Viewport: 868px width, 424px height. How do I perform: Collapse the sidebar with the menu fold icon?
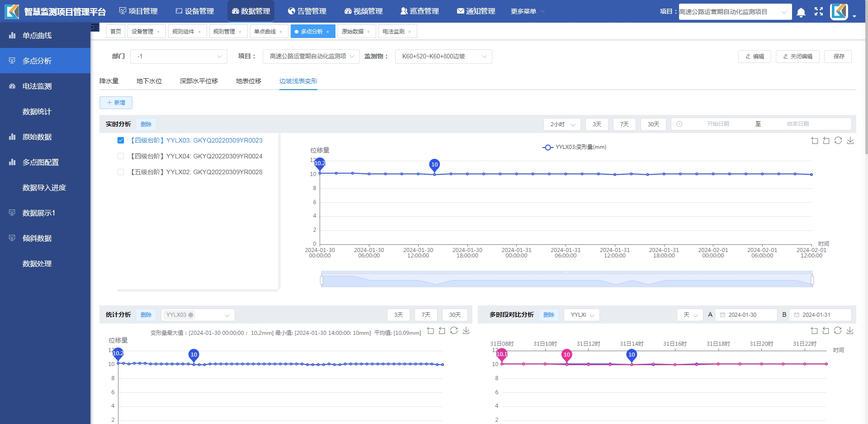point(95,28)
